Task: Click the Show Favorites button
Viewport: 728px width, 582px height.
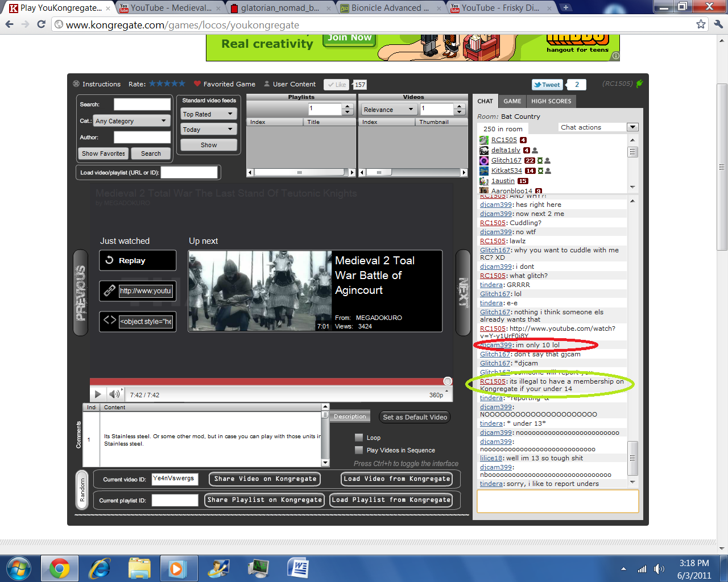Action: [104, 153]
